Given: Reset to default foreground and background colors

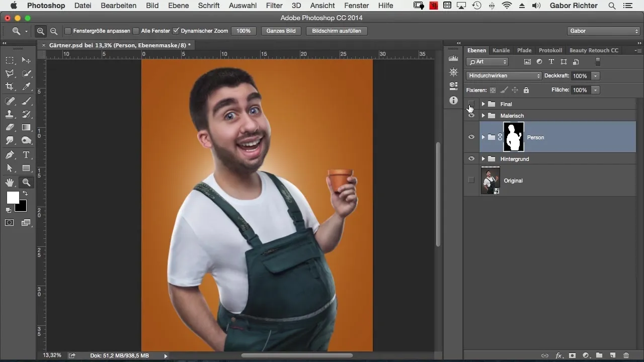Looking at the screenshot, I should tap(9, 210).
